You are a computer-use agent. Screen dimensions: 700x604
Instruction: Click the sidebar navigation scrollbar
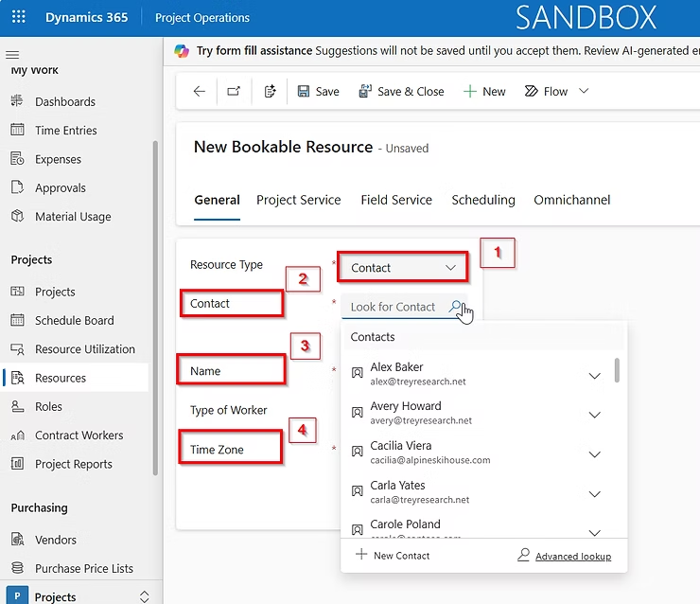click(155, 309)
